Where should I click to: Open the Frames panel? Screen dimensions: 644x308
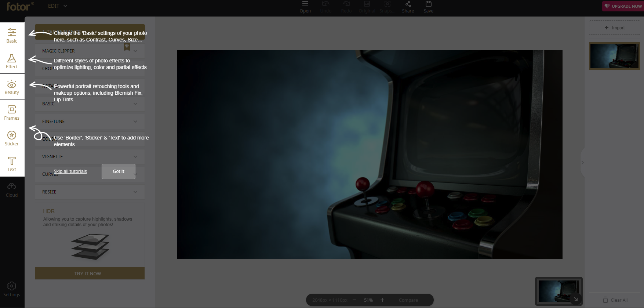[12, 112]
